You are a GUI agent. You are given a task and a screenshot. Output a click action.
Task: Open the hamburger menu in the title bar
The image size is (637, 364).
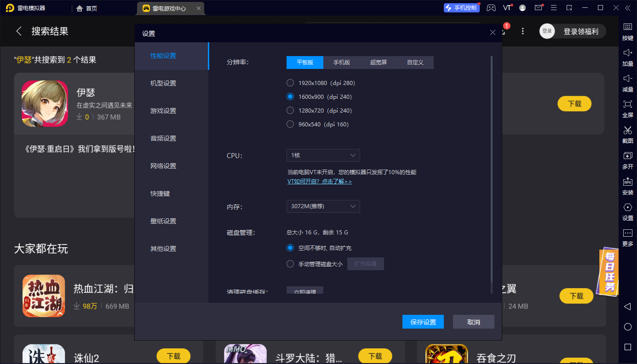click(x=554, y=8)
